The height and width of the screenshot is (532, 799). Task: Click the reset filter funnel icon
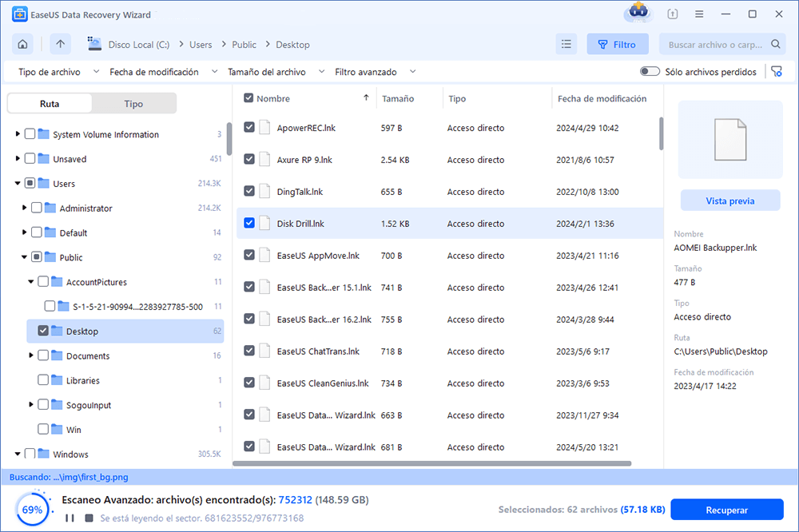pos(777,72)
